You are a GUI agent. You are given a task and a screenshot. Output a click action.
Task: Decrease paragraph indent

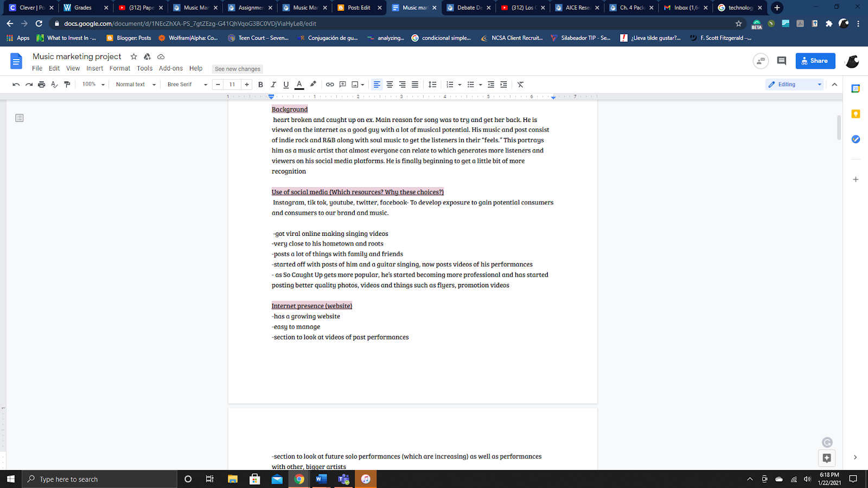491,85
